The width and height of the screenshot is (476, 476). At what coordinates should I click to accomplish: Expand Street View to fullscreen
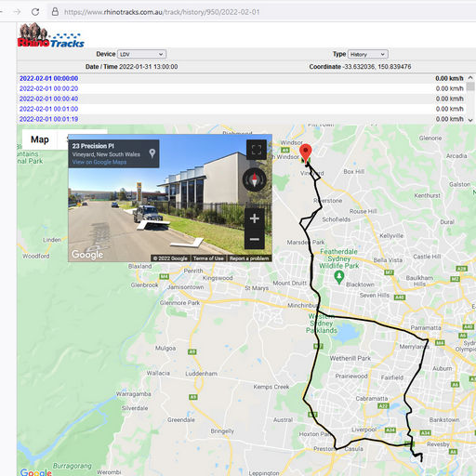pyautogui.click(x=257, y=150)
